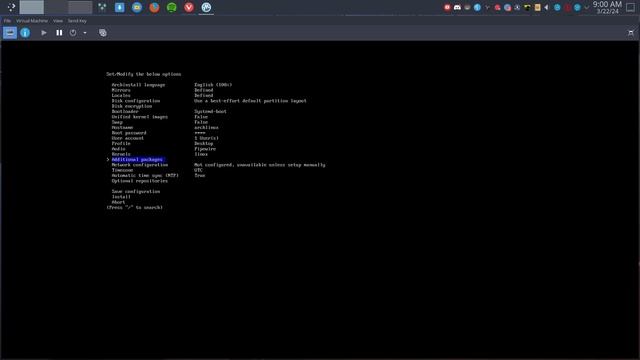Select the Timezone option

[122, 170]
